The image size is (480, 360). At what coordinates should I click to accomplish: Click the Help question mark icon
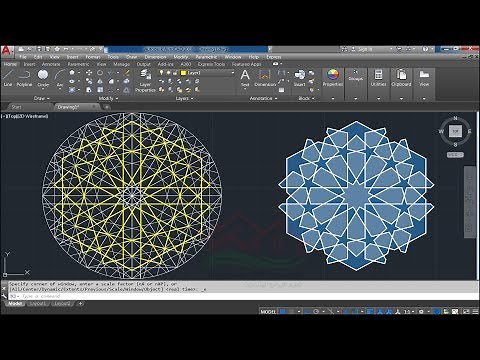click(x=425, y=49)
